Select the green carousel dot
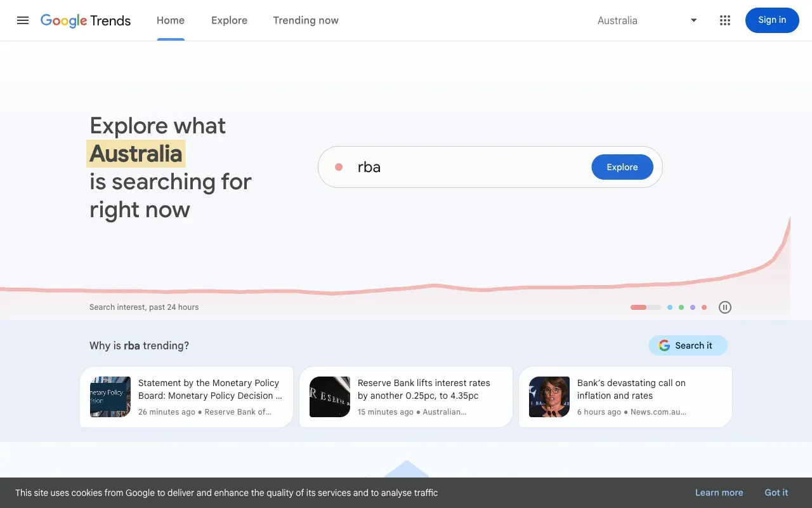Image resolution: width=812 pixels, height=508 pixels. (x=681, y=307)
